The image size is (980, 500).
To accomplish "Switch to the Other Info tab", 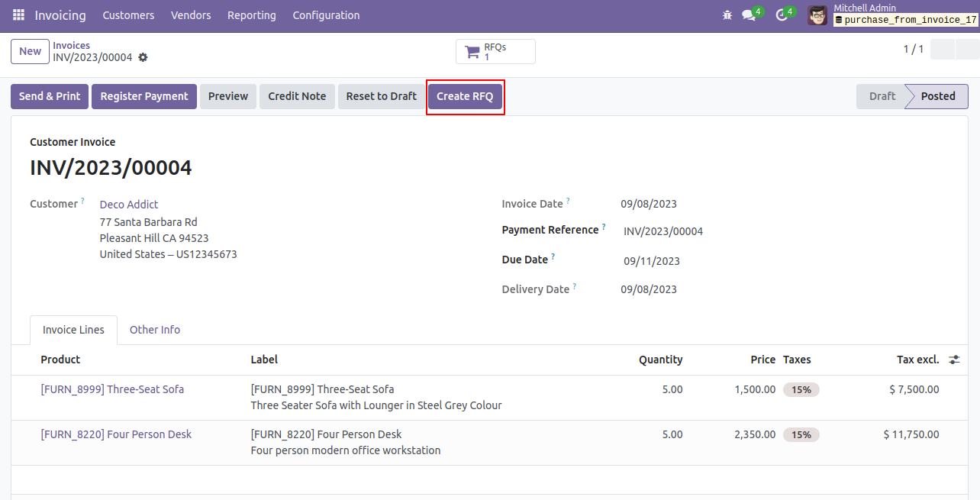I will point(155,330).
